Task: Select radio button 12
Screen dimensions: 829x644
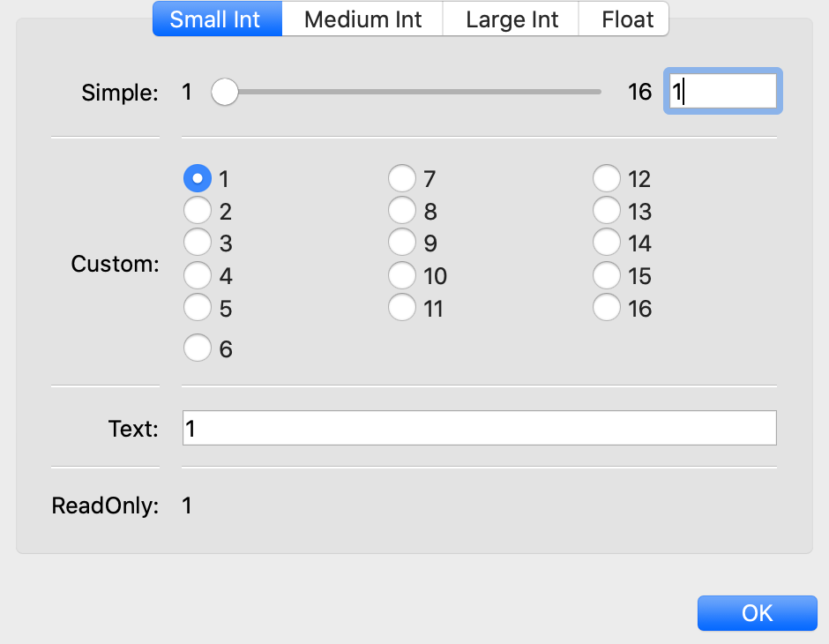Action: [607, 179]
